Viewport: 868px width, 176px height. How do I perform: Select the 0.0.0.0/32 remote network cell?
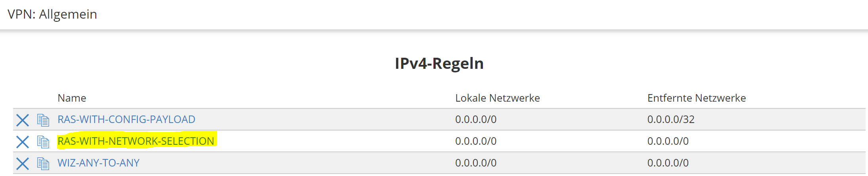point(671,119)
